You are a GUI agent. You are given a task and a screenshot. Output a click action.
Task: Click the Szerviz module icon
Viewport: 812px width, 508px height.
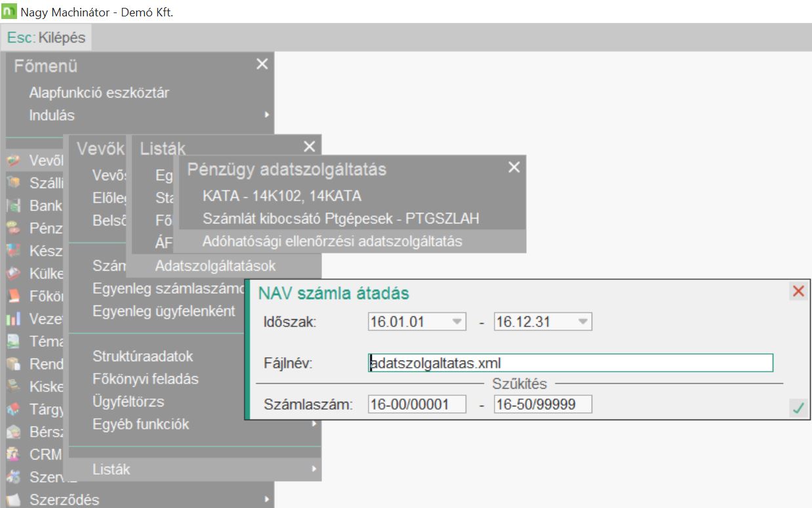[x=13, y=477]
